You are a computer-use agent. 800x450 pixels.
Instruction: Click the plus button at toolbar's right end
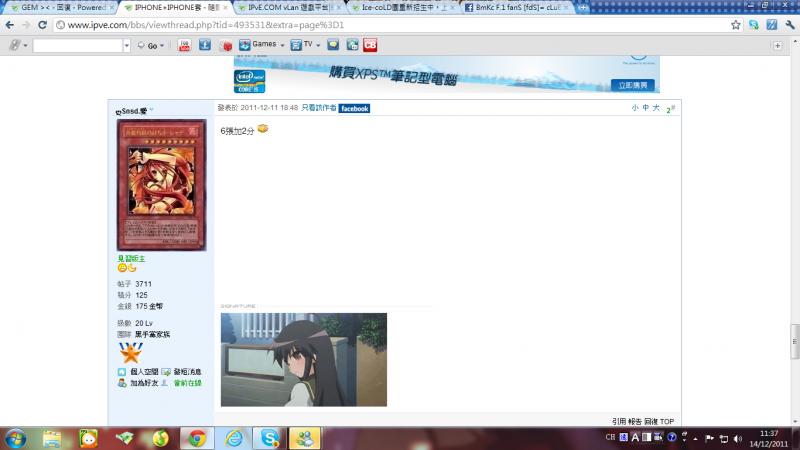coord(777,46)
